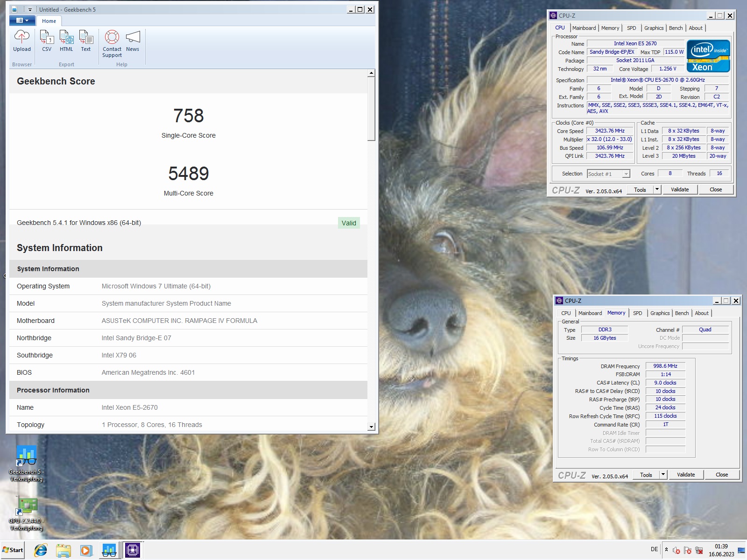Click the Geekbench scrollbar down arrow
The height and width of the screenshot is (560, 747).
pos(371,427)
